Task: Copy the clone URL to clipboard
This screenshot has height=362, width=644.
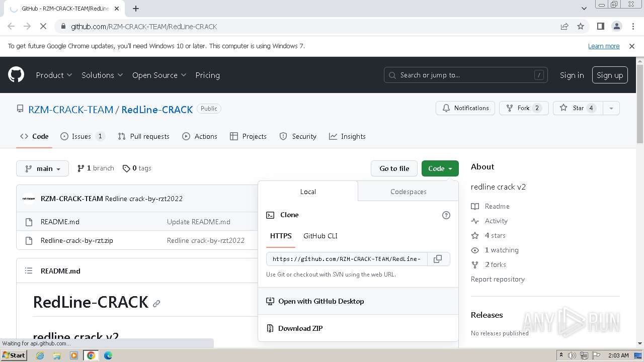Action: 438,259
